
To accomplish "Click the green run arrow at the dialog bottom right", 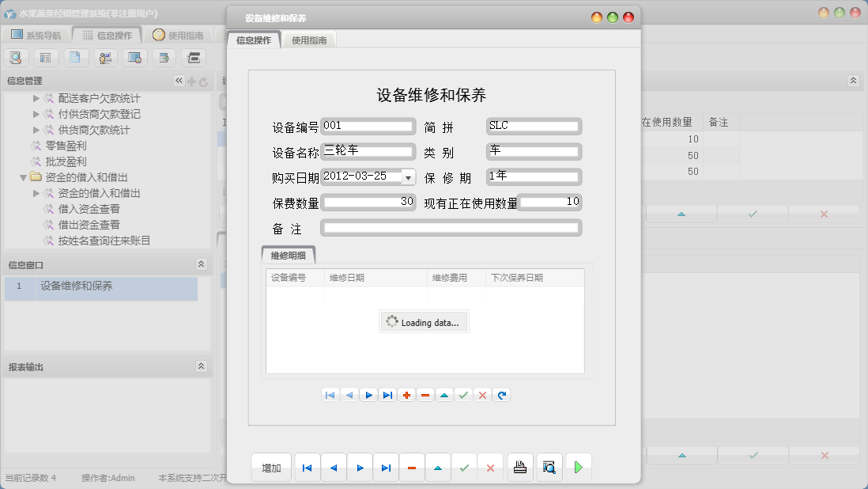I will click(578, 467).
